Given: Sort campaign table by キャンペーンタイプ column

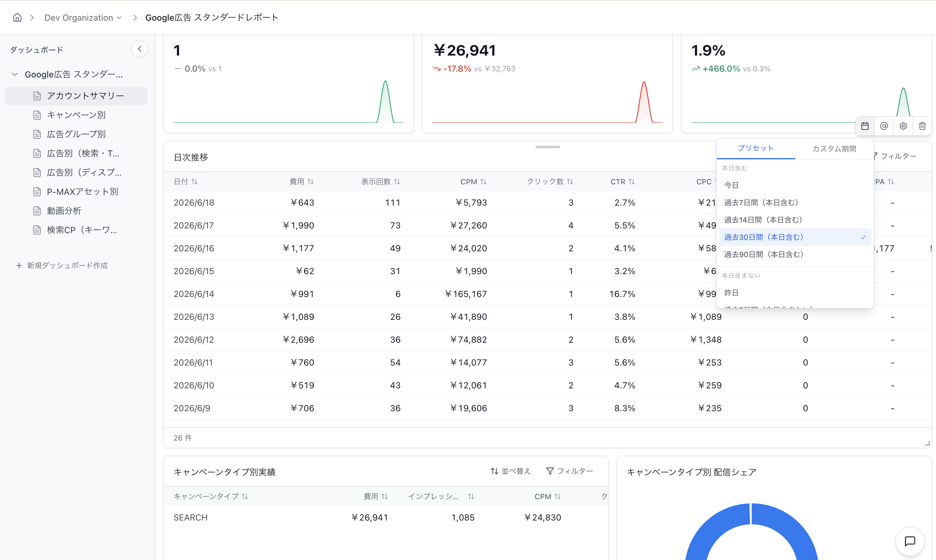Looking at the screenshot, I should pyautogui.click(x=211, y=497).
